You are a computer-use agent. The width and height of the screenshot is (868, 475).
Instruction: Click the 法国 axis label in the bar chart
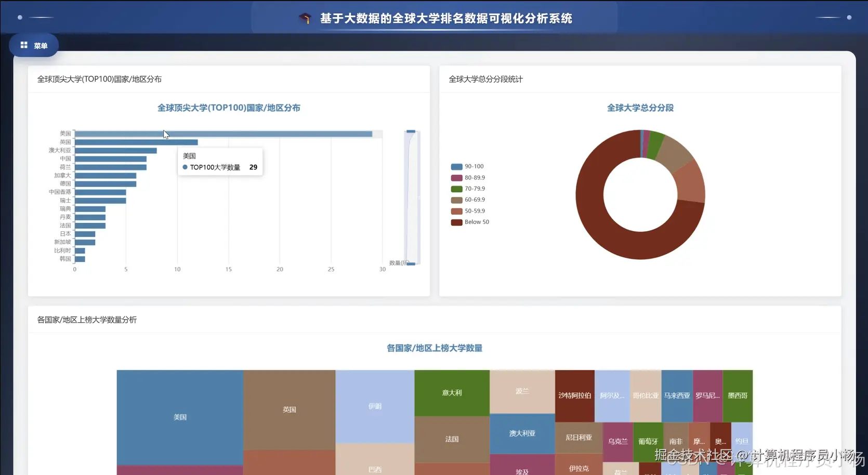pyautogui.click(x=65, y=226)
